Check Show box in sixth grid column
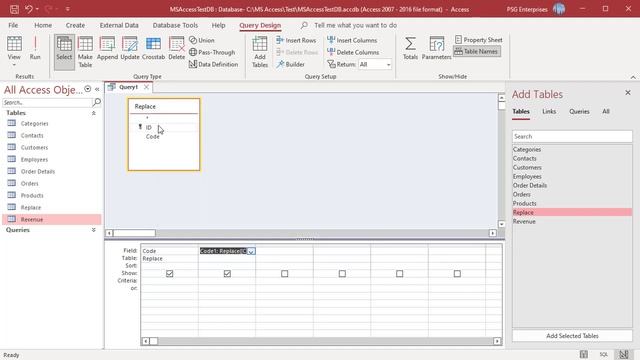Image resolution: width=640 pixels, height=360 pixels. pyautogui.click(x=457, y=273)
